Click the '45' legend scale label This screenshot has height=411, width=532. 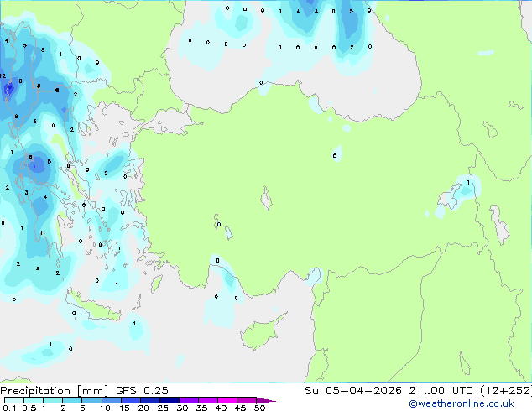241,408
